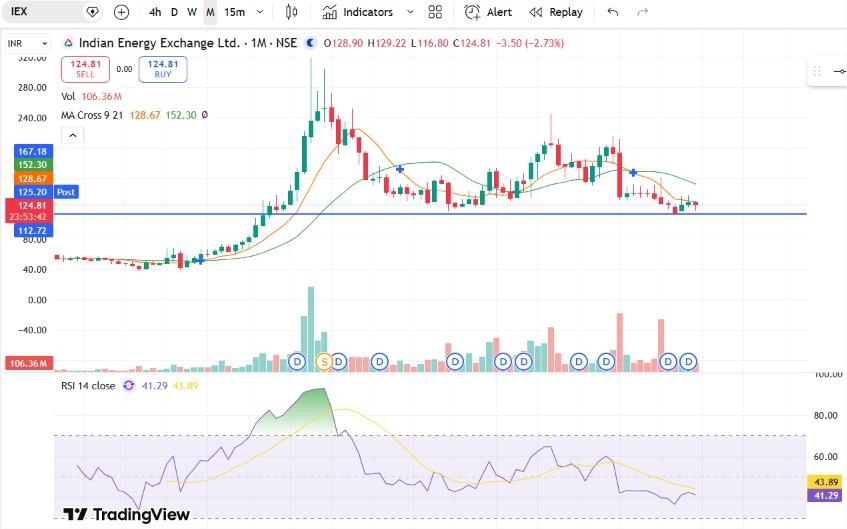
Task: Click the 124.81 SELL button
Action: 85,69
